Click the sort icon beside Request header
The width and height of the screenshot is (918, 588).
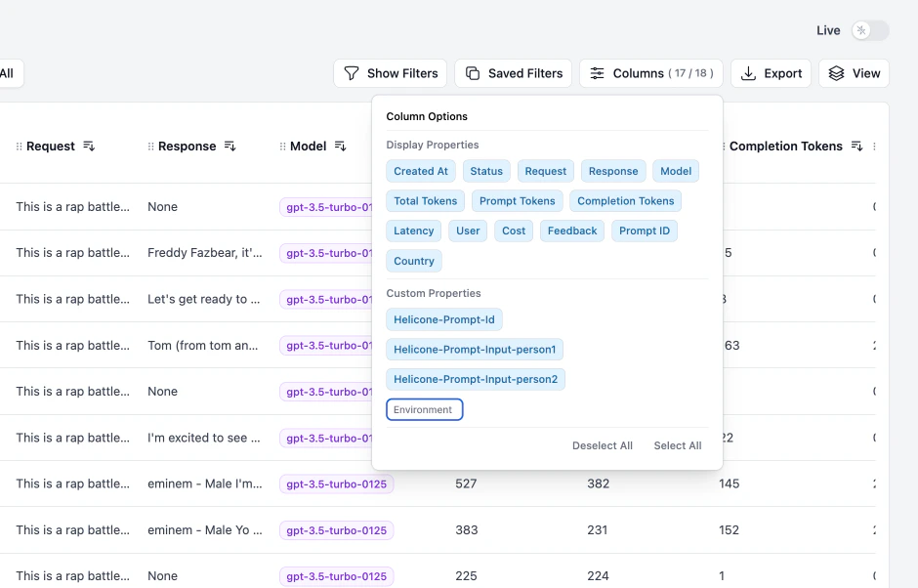88,146
